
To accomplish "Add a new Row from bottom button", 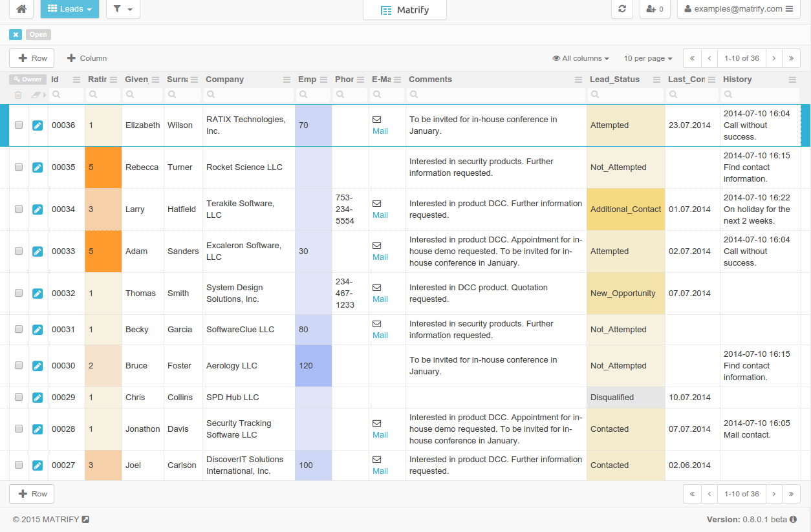I will click(x=32, y=494).
